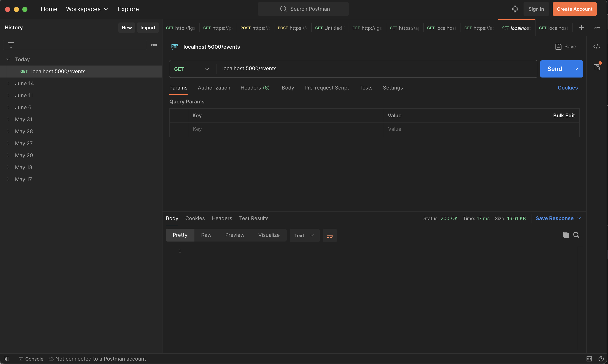Click the code snippet icon
Screen dimensions: 608x364
(x=597, y=47)
